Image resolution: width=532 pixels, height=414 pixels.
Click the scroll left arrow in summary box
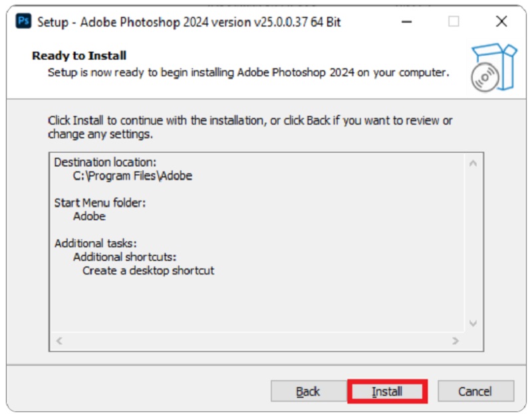[x=59, y=340]
